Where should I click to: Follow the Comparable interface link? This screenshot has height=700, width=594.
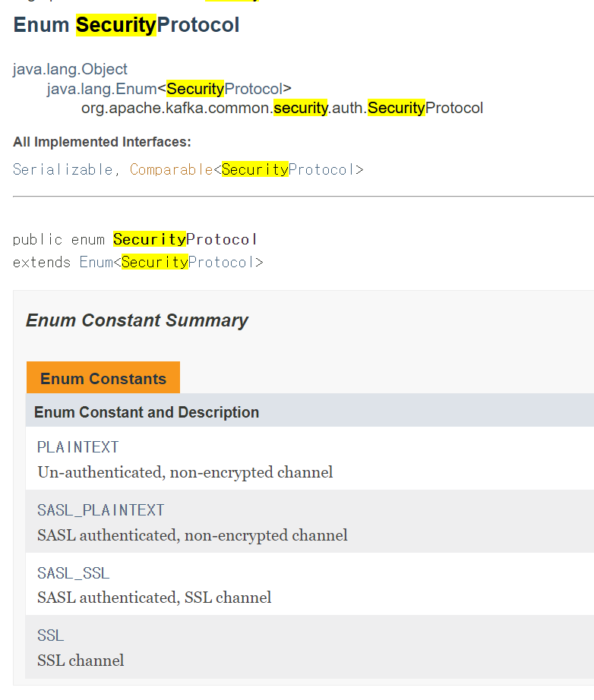(x=171, y=169)
